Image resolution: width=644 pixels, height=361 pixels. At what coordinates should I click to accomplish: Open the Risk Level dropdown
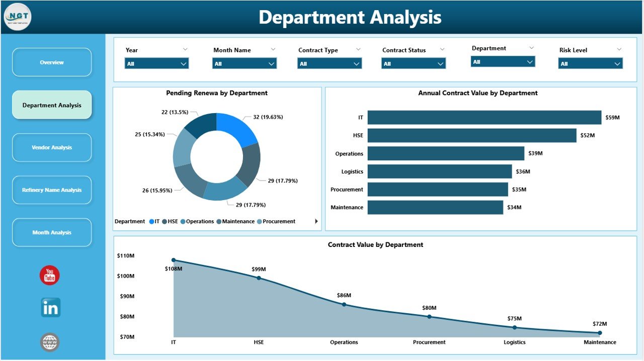pyautogui.click(x=617, y=63)
